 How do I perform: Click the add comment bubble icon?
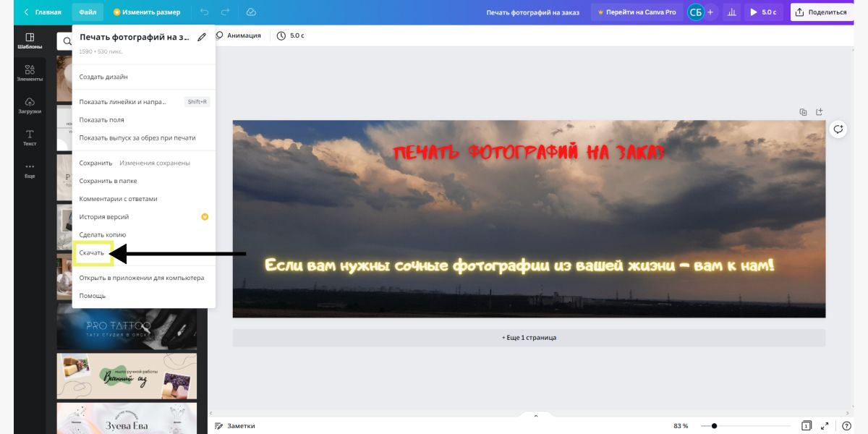838,129
